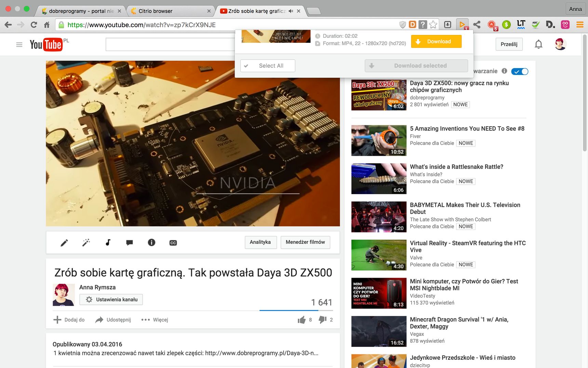Viewport: 588px width, 368px height.
Task: Close the Citrio browser tab
Action: coord(209,11)
